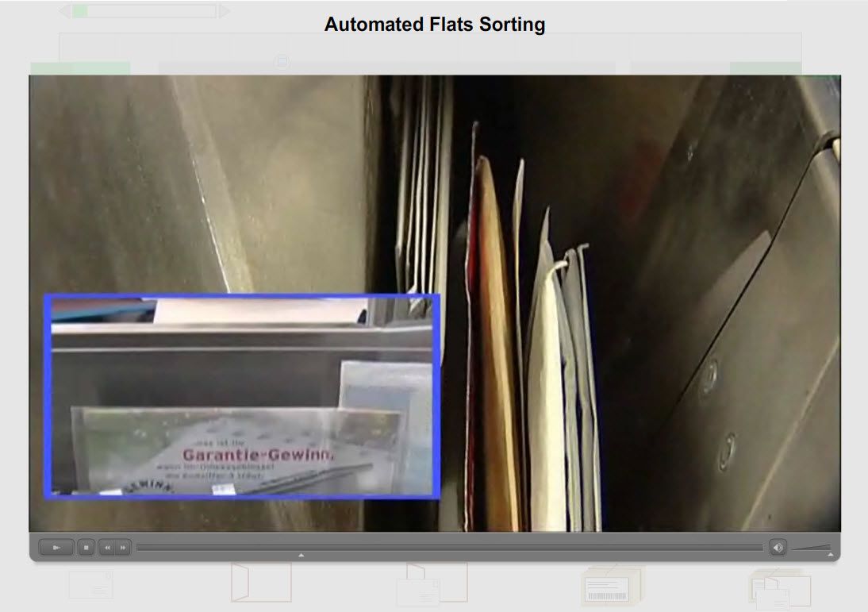Screen dimensions: 868x612
Task: Click the top scrollbar right arrow
Action: point(225,11)
